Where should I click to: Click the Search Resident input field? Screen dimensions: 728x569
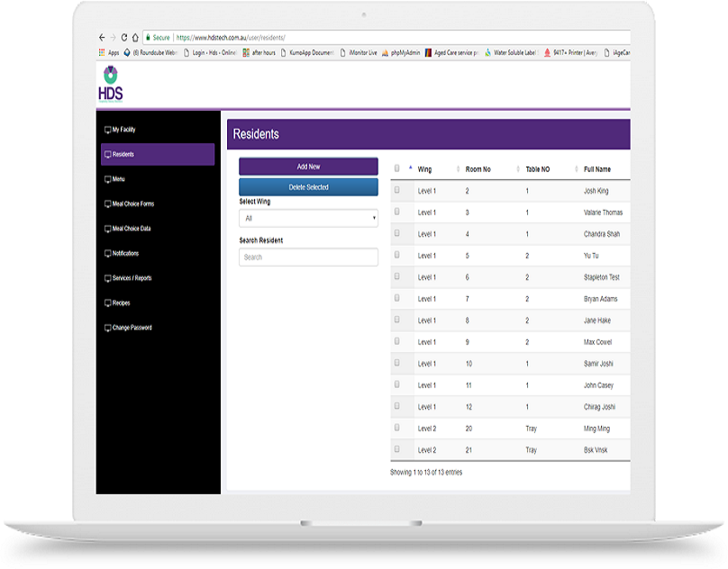tap(308, 257)
